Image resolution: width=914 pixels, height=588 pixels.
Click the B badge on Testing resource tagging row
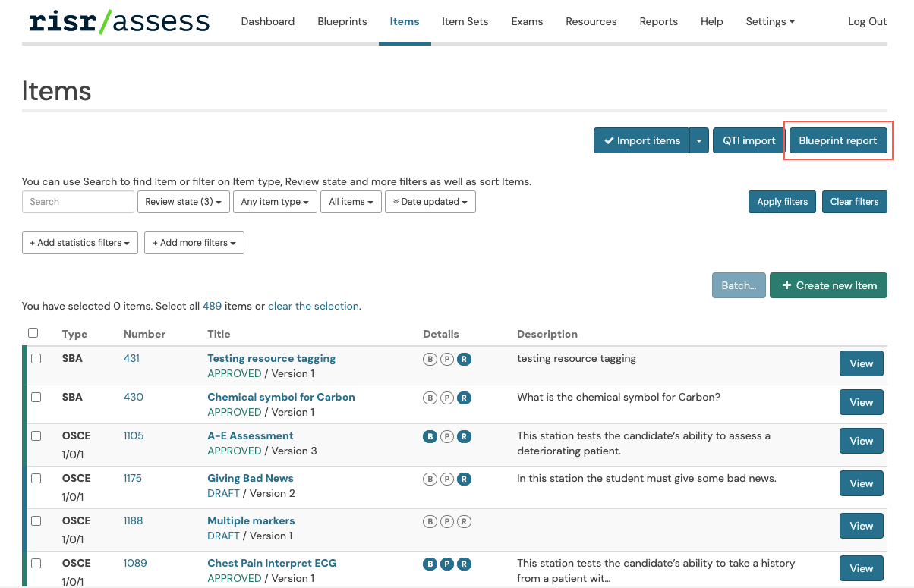pyautogui.click(x=430, y=359)
